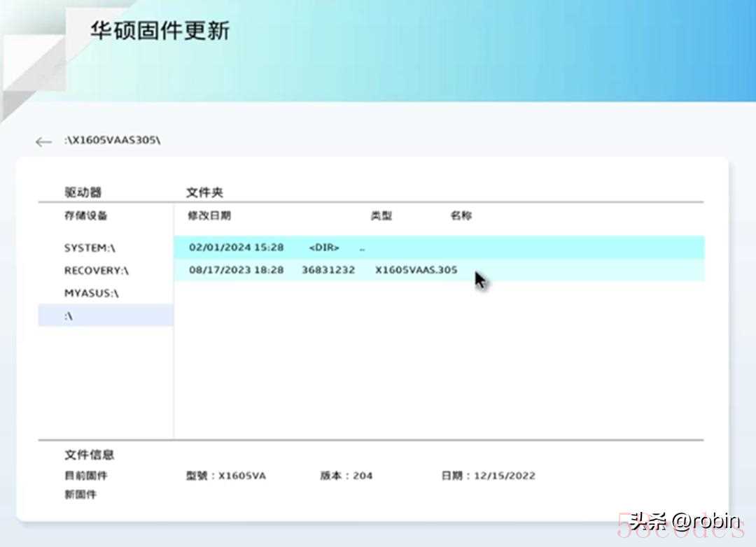Click the 目前固件 label

pos(85,476)
